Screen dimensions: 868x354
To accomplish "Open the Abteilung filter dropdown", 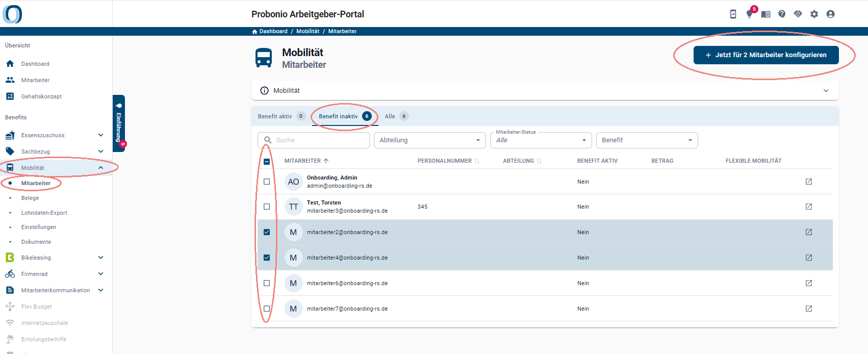I will click(429, 140).
